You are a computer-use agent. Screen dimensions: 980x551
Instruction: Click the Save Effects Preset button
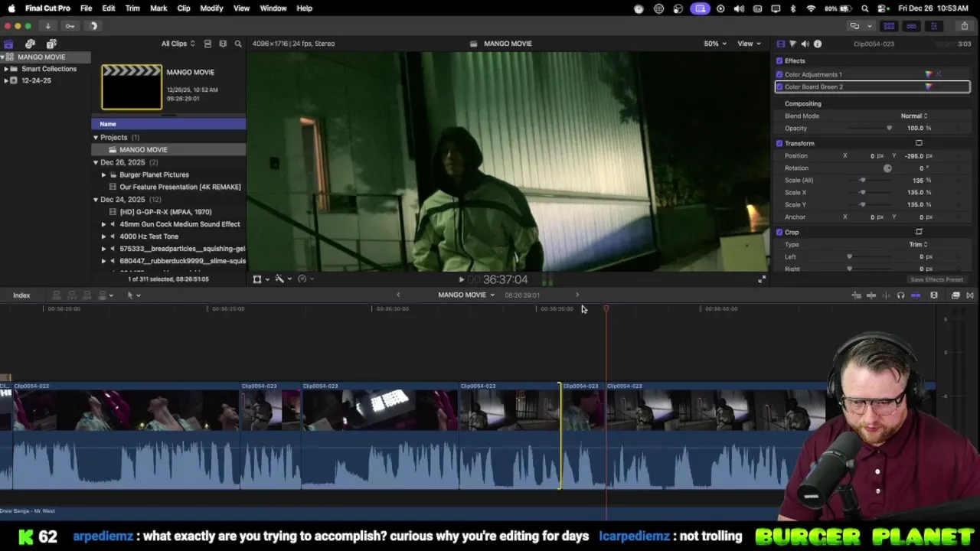[936, 280]
